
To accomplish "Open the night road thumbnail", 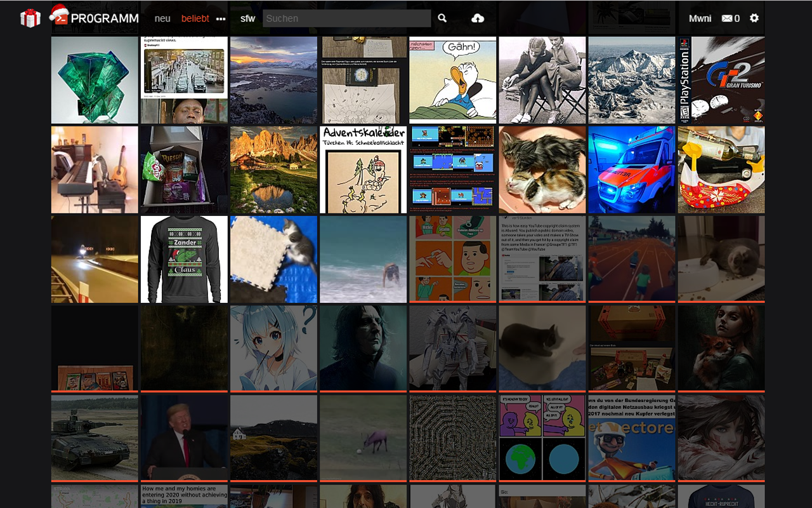I will (95, 259).
